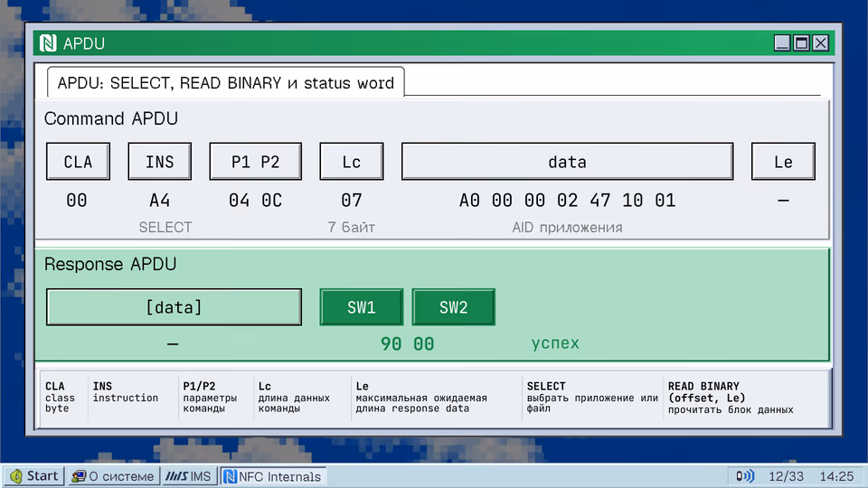Click Lc value "07"
Image resolution: width=868 pixels, height=488 pixels.
point(352,201)
